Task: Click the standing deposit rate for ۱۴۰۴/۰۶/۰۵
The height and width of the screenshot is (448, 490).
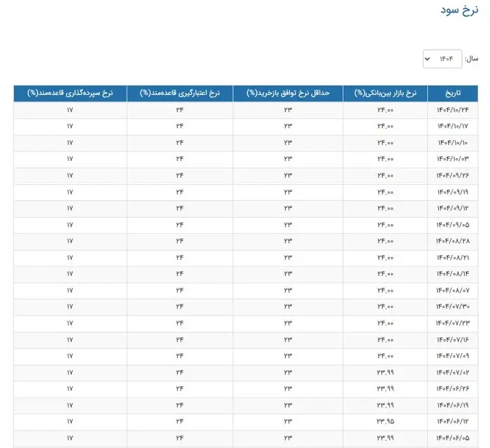Action: (70, 437)
